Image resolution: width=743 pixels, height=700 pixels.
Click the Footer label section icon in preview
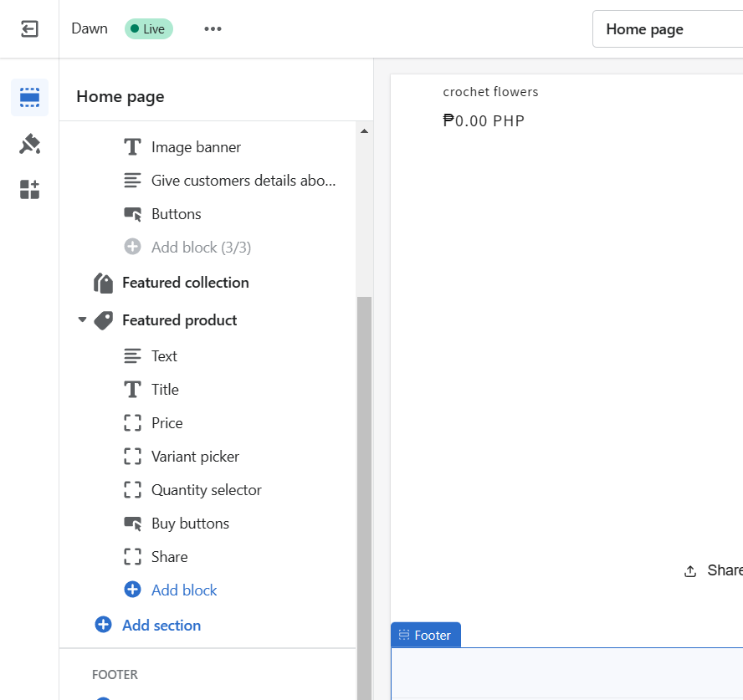404,635
